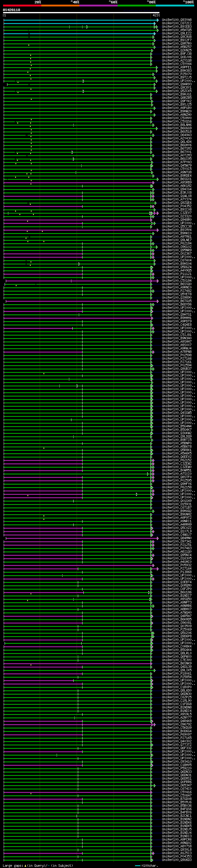This screenshot has width=197, height=868.
Task: Select label UniRef100_C6TAX4
Action: 177,260
